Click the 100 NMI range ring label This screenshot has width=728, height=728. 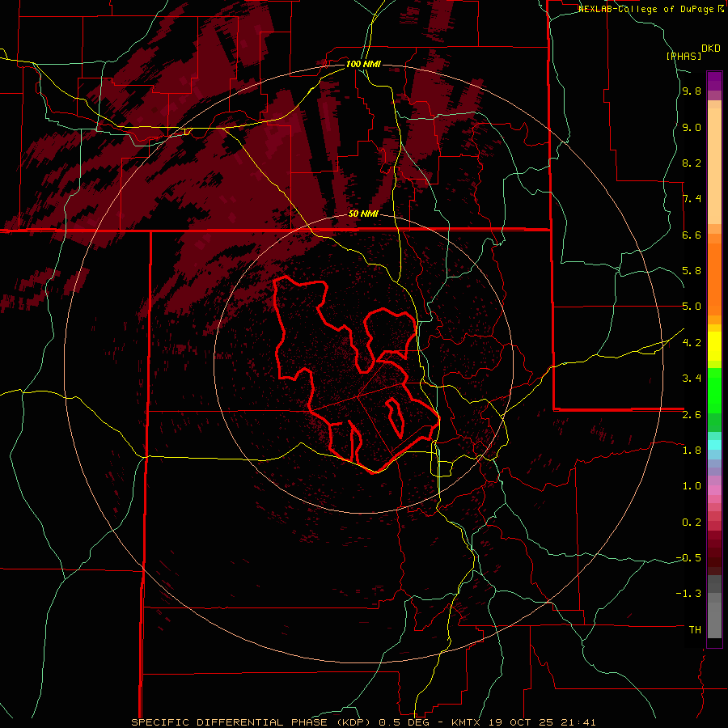363,64
